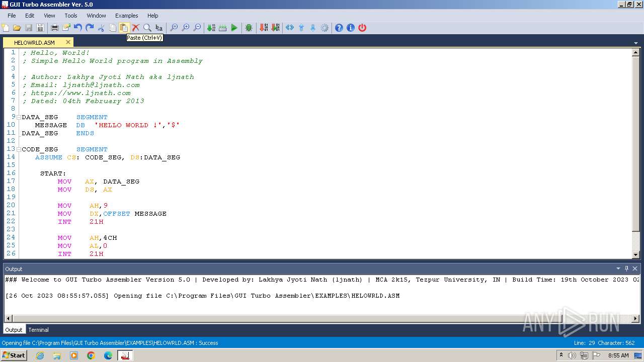
Task: Paste clipboard using the Paste icon
Action: click(124, 28)
